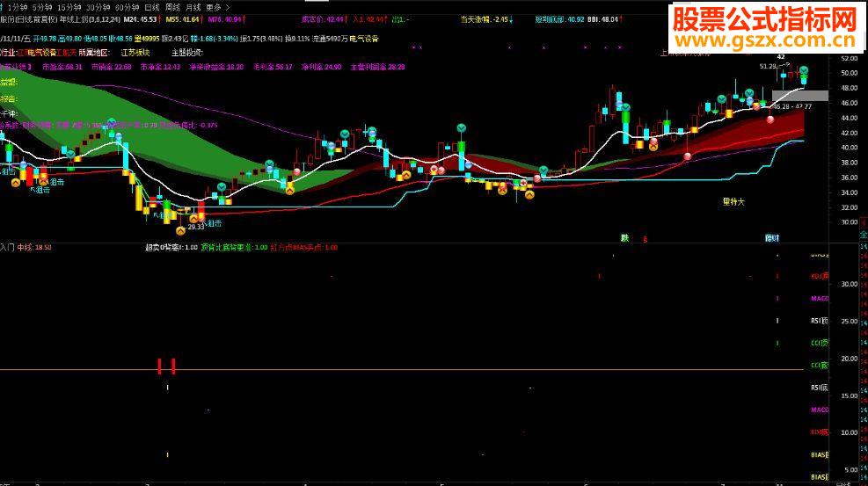Click the 江苏板块 region label
Viewport: 868px width, 486px height.
[x=135, y=53]
